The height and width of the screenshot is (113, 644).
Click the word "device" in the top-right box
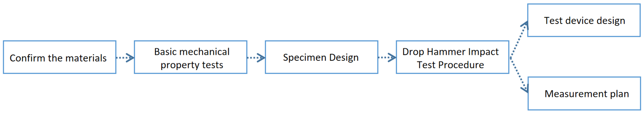[579, 20]
